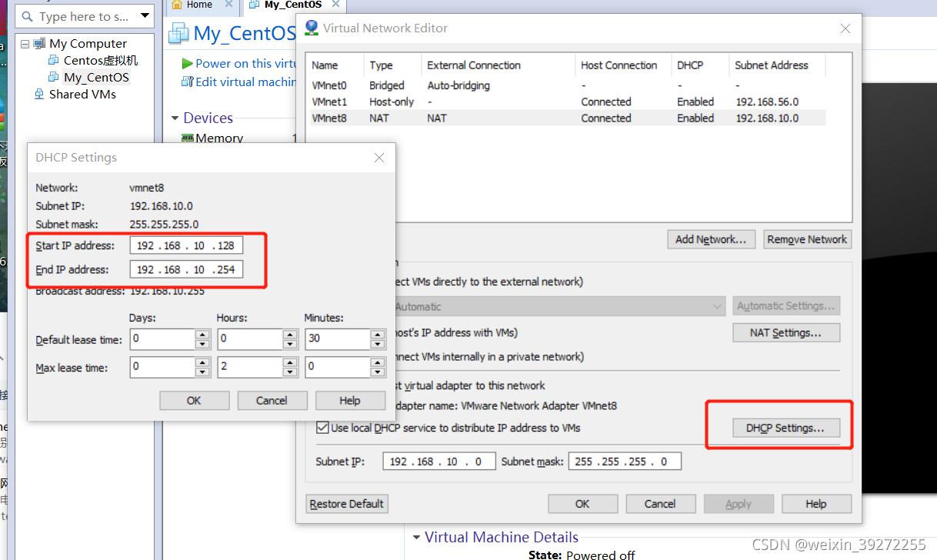937x560 pixels.
Task: Click the Subnet mask field
Action: (625, 462)
